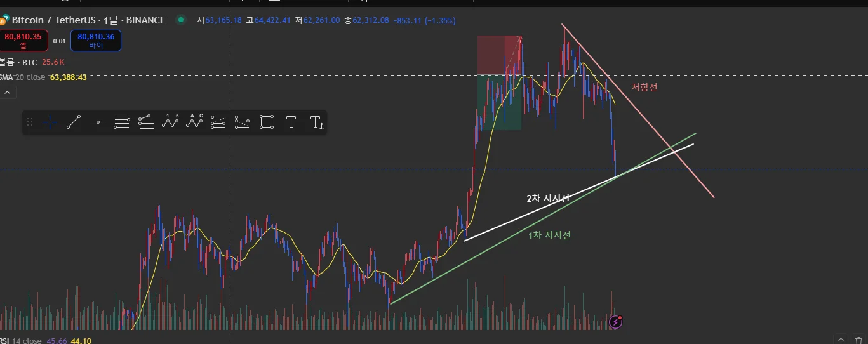Select the text tool

point(291,122)
